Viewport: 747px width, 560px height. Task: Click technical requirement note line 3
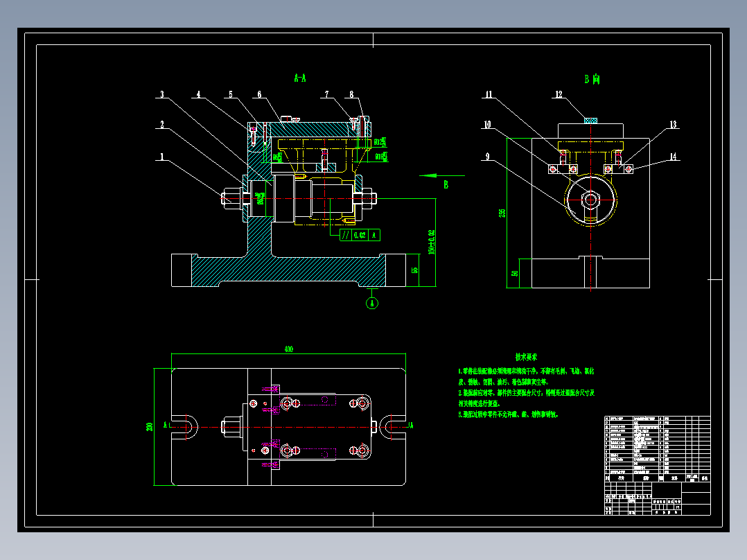coord(508,414)
